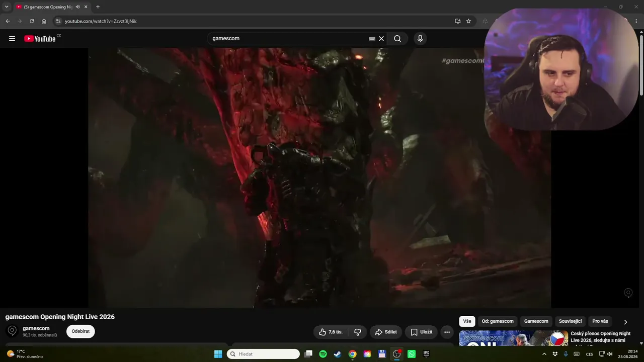The height and width of the screenshot is (362, 644).
Task: Submit search with the magnifier button
Action: (x=397, y=39)
